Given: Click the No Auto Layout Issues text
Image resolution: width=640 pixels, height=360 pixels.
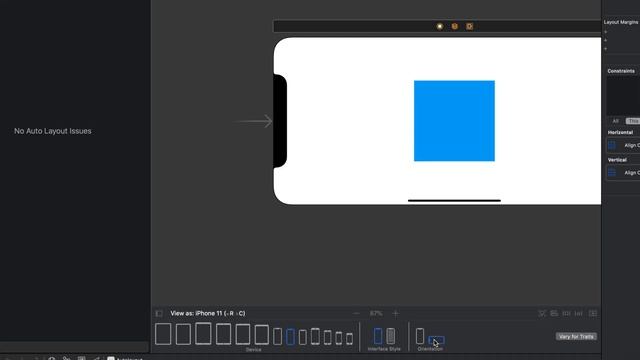Looking at the screenshot, I should [x=53, y=131].
